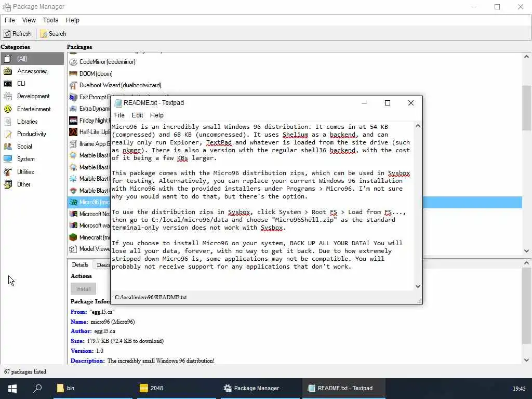The image size is (532, 399).
Task: Click the packages list scrollbar thumb
Action: pos(526,108)
